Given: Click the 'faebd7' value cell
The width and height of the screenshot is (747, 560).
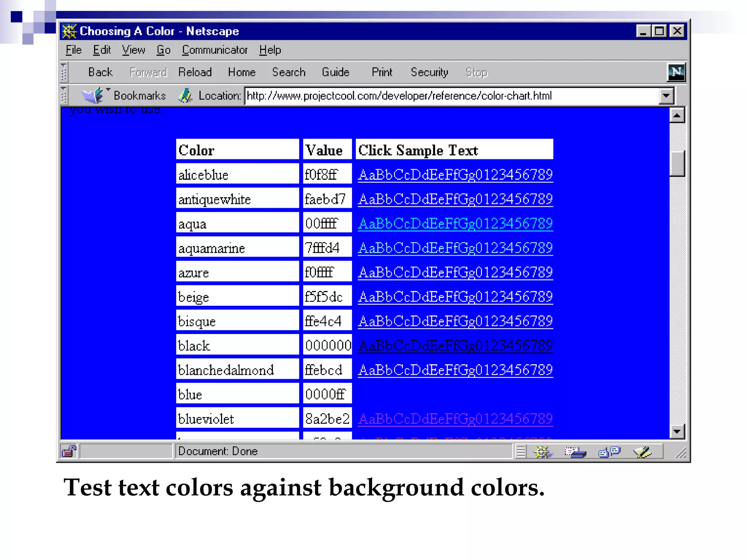Looking at the screenshot, I should 328,198.
